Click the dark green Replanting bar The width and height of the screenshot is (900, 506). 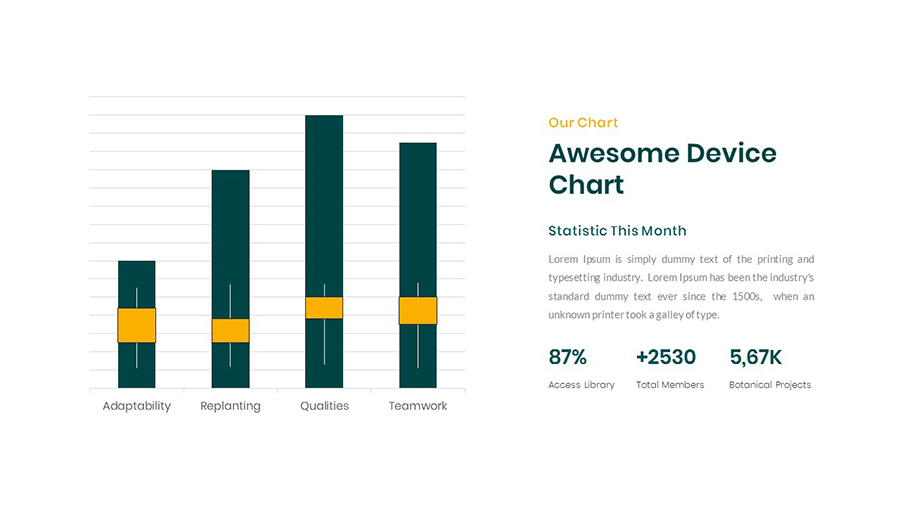(x=230, y=230)
